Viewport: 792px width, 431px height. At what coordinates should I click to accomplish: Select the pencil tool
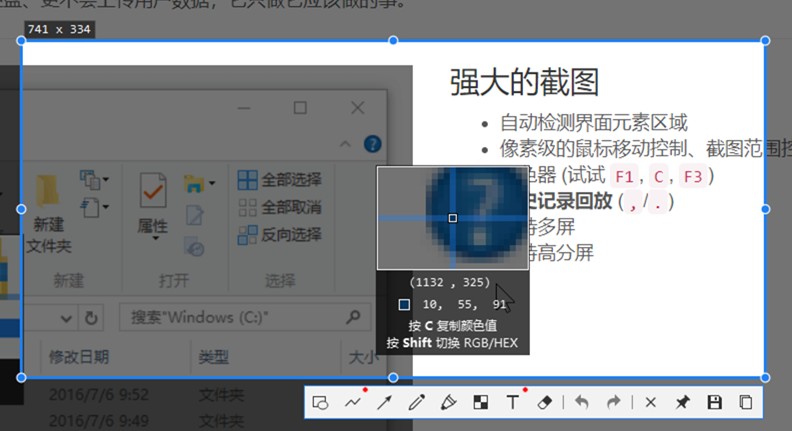click(417, 403)
